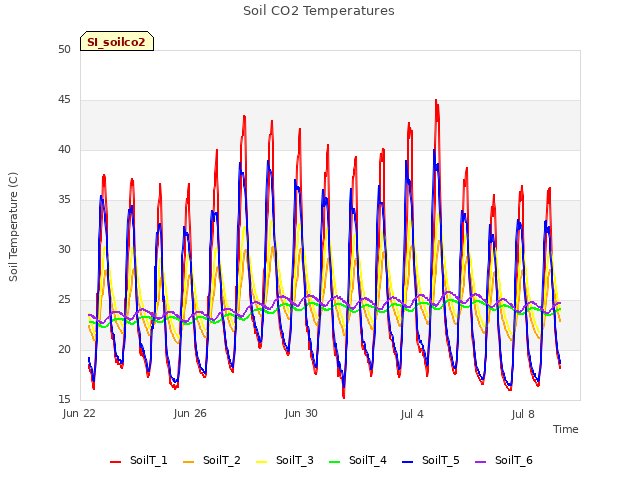Image resolution: width=640 pixels, height=480 pixels.
Task: Click the red SoilT_1 legend color marker
Action: (x=116, y=462)
